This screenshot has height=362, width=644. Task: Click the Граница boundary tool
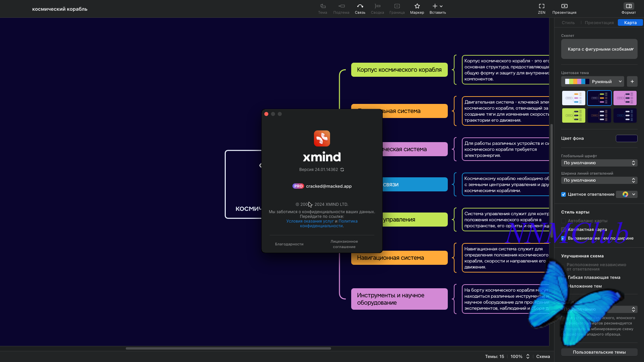point(397,9)
